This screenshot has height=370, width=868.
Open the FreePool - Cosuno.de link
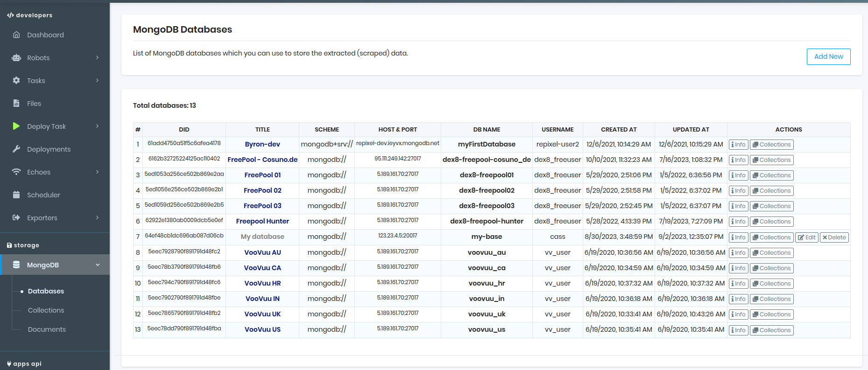click(x=262, y=160)
